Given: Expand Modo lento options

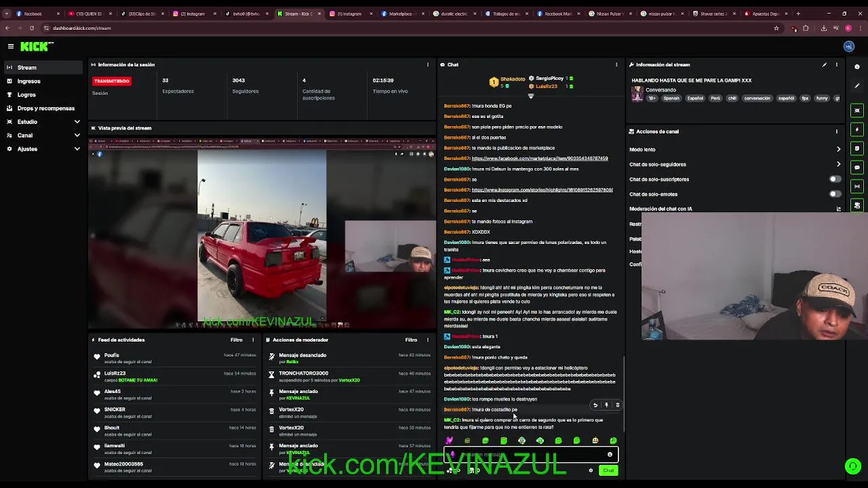Looking at the screenshot, I should coord(839,149).
